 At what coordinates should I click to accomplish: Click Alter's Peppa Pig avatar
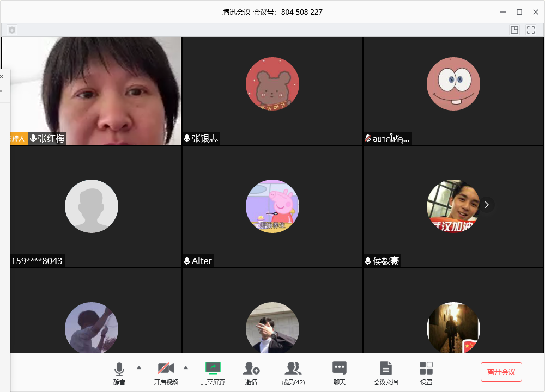point(272,206)
